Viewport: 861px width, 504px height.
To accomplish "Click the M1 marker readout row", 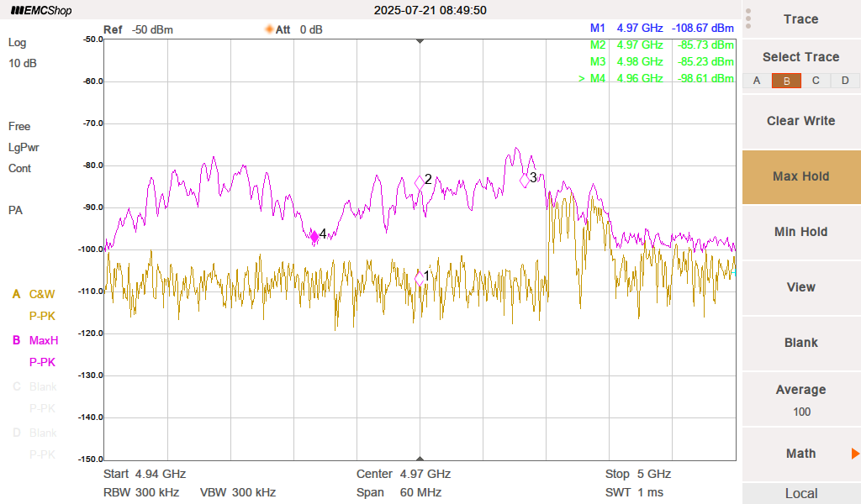I will pyautogui.click(x=661, y=28).
